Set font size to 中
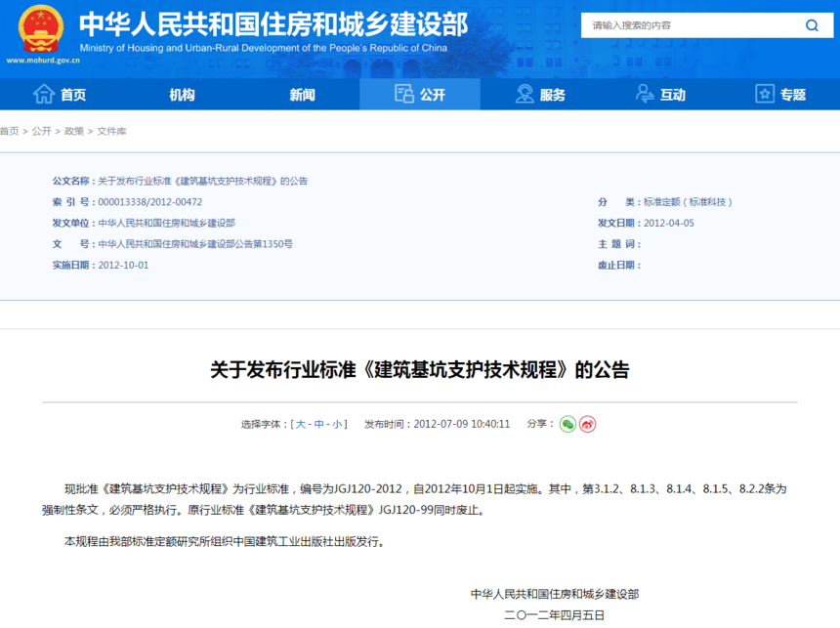The height and width of the screenshot is (628, 840). pos(318,425)
